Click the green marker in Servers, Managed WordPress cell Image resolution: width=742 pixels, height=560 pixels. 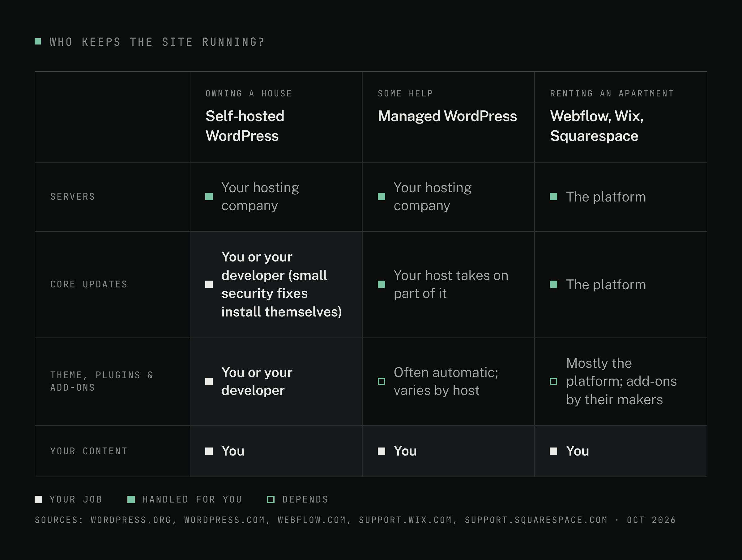[x=382, y=197]
